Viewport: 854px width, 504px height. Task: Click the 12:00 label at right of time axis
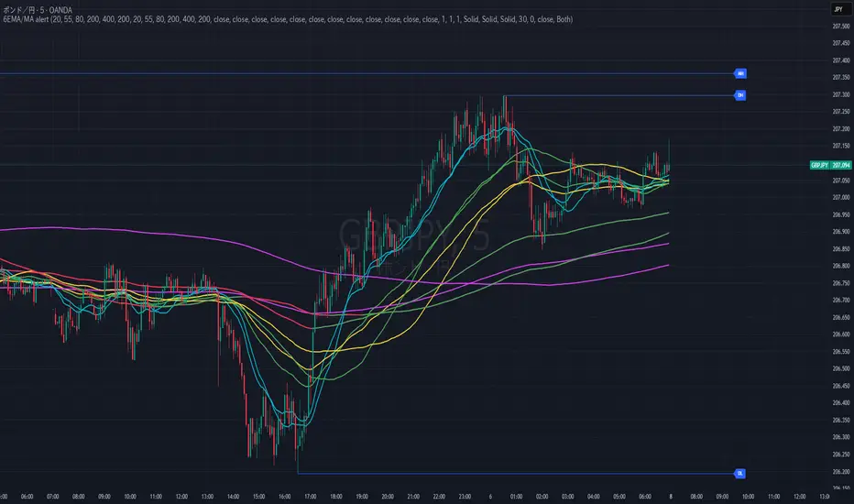(x=800, y=497)
